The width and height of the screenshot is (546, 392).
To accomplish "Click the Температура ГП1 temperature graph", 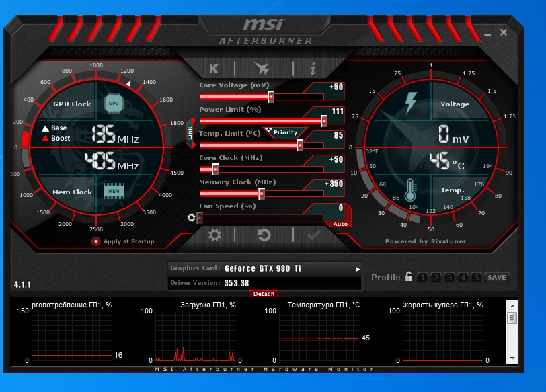I will pyautogui.click(x=319, y=336).
